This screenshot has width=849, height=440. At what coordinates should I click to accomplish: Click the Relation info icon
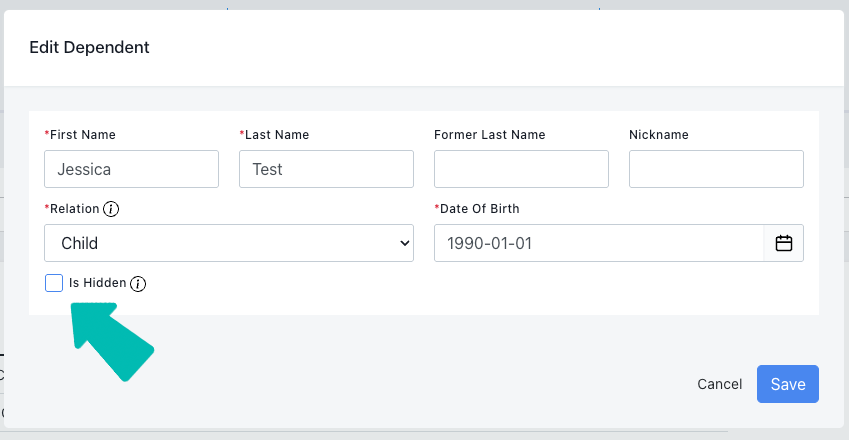[111, 209]
